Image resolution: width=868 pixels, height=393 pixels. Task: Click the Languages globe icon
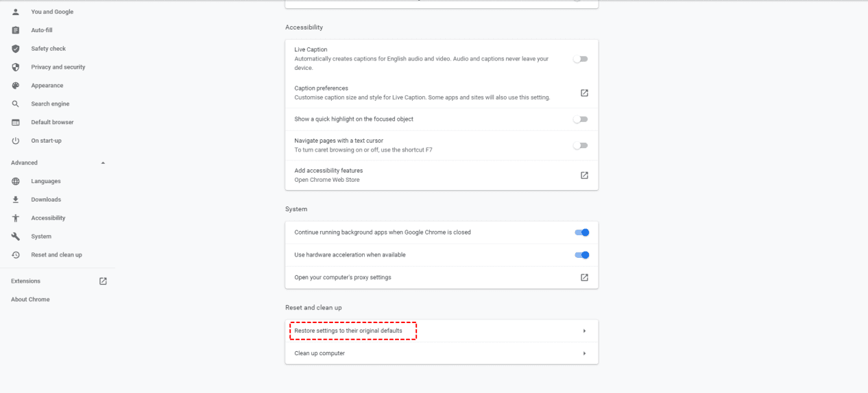(x=16, y=181)
